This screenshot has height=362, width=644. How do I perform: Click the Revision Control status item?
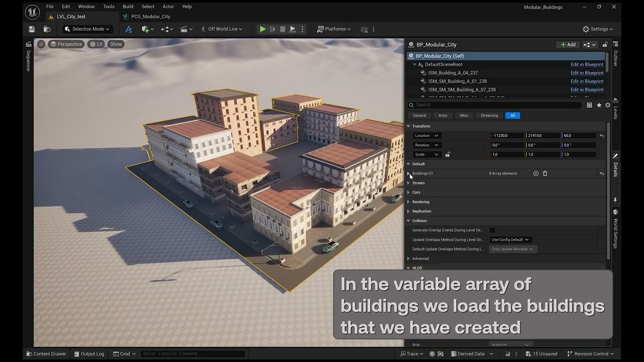tap(590, 353)
